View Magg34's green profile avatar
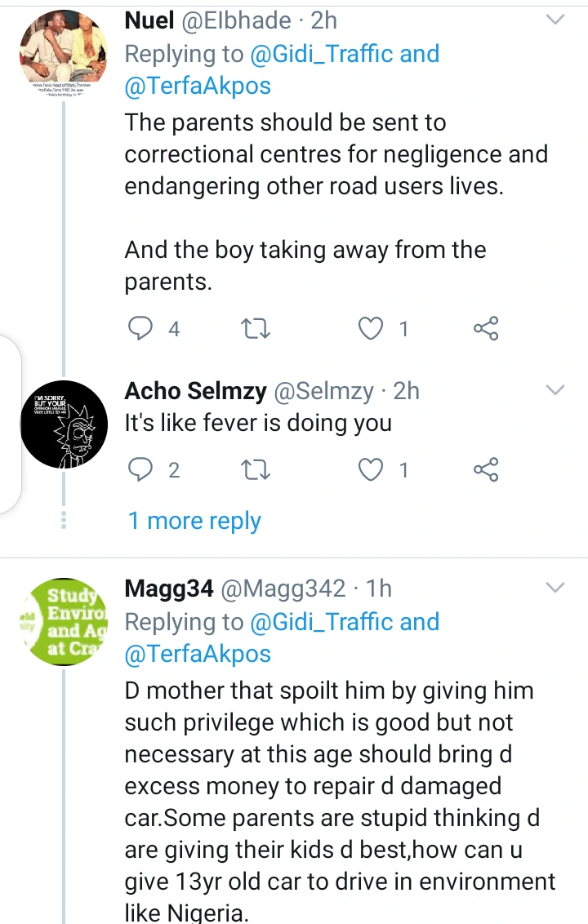This screenshot has width=588, height=924. pyautogui.click(x=63, y=623)
